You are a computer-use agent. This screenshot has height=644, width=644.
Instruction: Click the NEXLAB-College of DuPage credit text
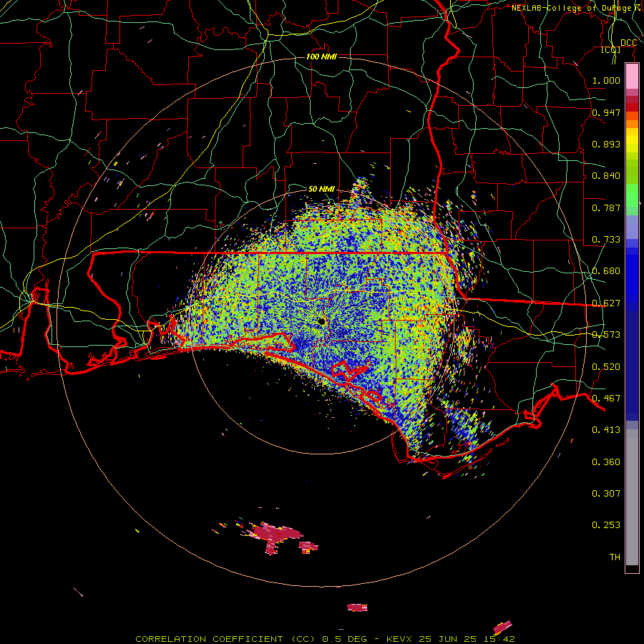tap(575, 8)
